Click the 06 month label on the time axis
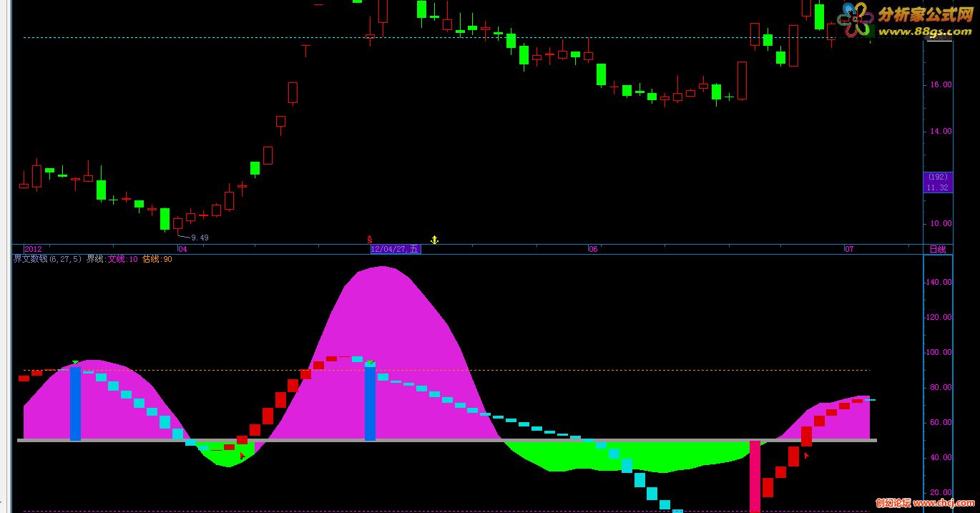The height and width of the screenshot is (513, 980). coord(592,249)
